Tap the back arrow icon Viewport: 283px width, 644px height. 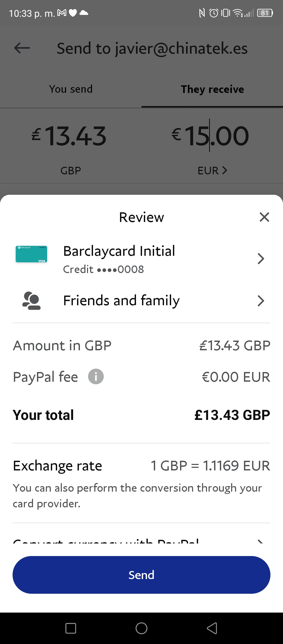coord(22,48)
